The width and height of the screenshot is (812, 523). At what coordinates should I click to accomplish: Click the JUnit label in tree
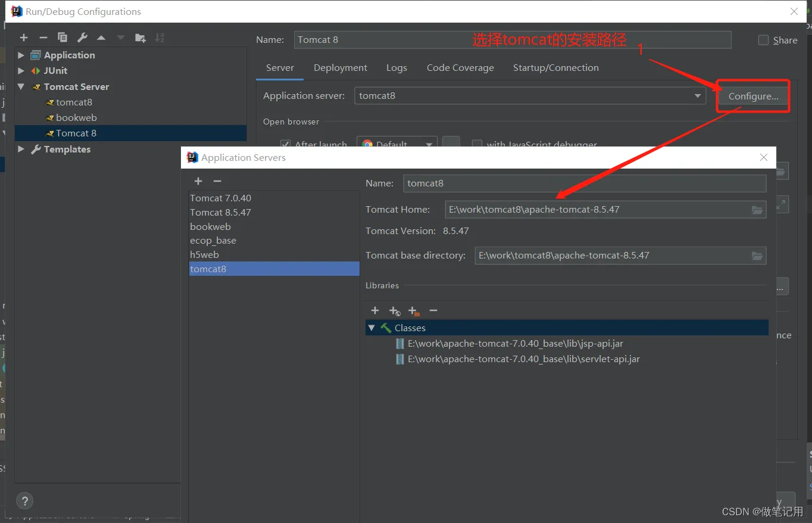pyautogui.click(x=56, y=70)
